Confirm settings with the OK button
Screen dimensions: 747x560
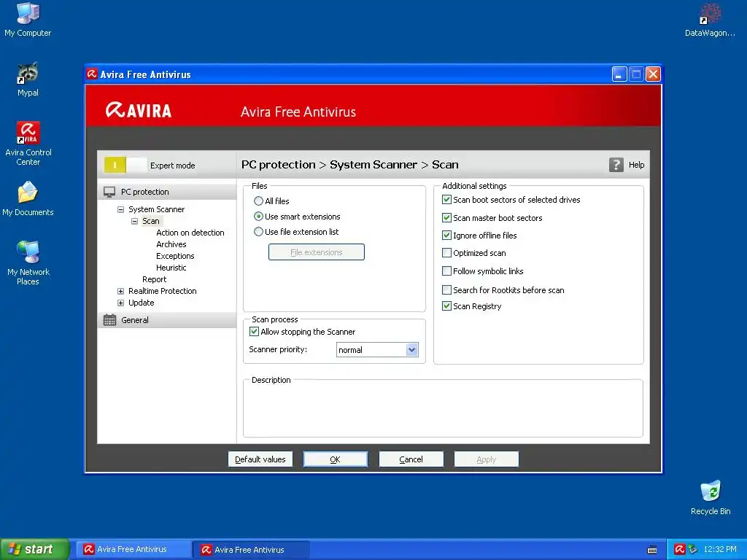tap(336, 459)
